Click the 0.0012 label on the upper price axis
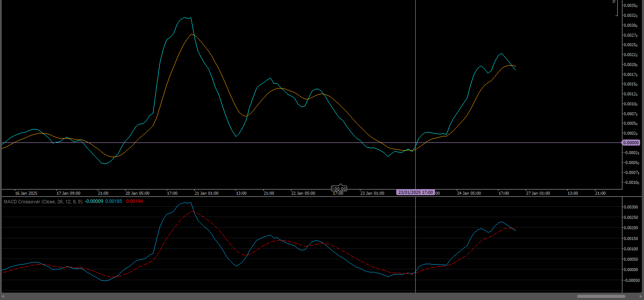644x300 pixels. (x=631, y=94)
